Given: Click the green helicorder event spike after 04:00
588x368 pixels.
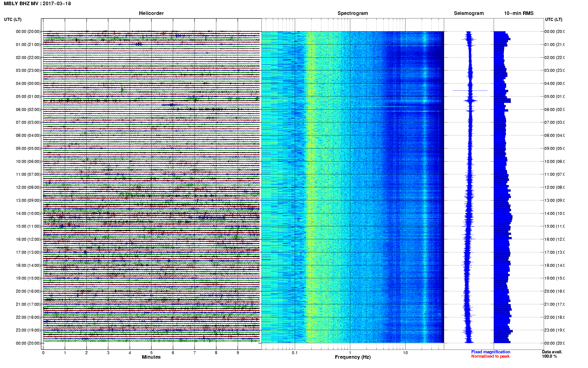Looking at the screenshot, I should point(122,90).
